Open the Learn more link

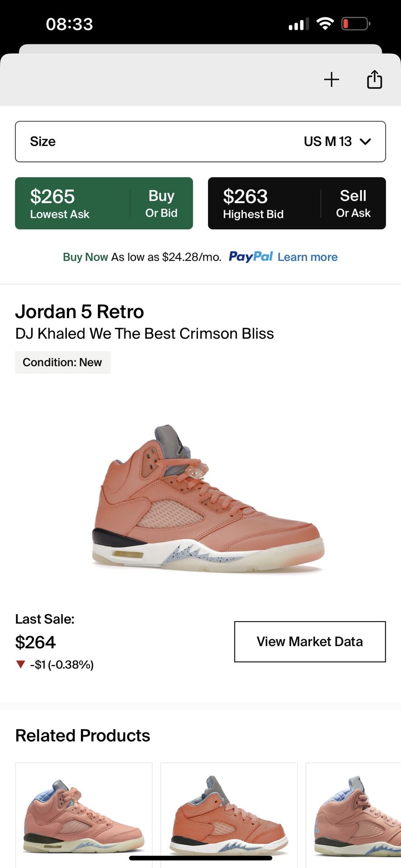(x=307, y=257)
